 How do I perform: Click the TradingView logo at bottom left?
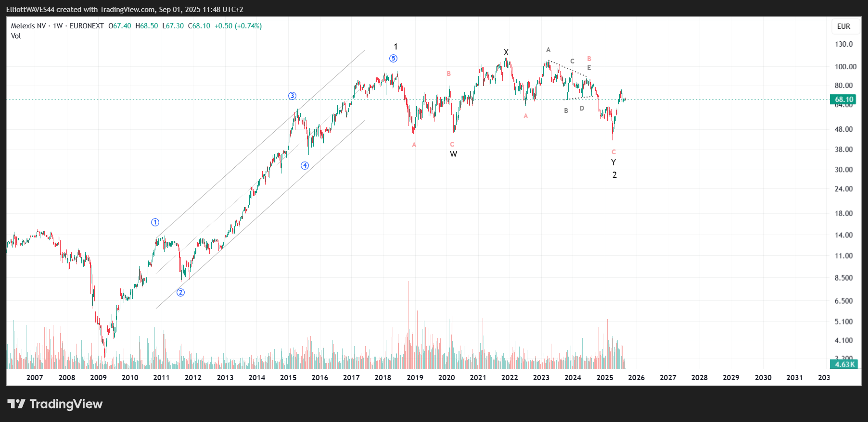55,404
